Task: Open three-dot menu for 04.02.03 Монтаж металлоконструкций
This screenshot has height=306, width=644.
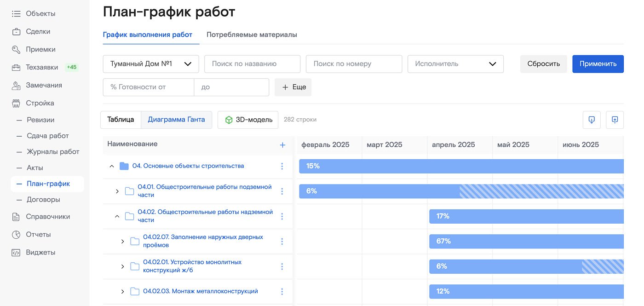Action: (x=282, y=291)
